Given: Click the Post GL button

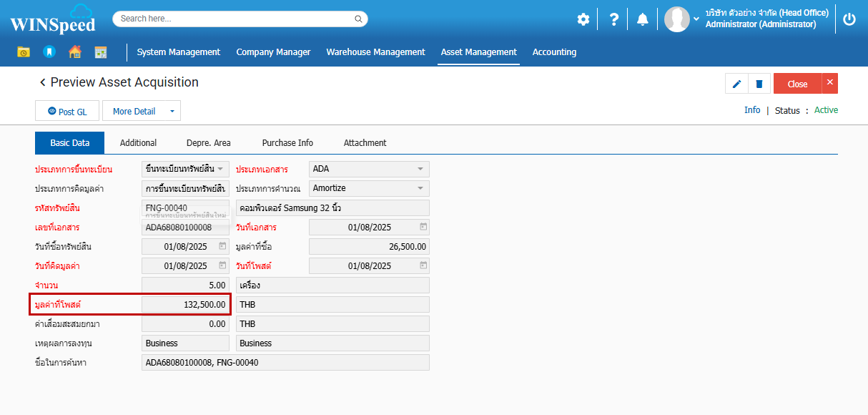Looking at the screenshot, I should point(67,112).
